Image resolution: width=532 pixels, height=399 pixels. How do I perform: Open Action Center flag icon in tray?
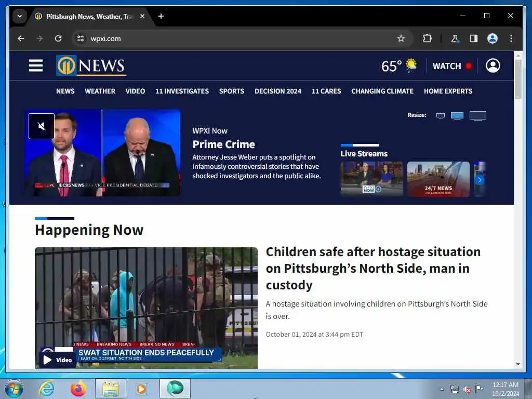(x=479, y=389)
